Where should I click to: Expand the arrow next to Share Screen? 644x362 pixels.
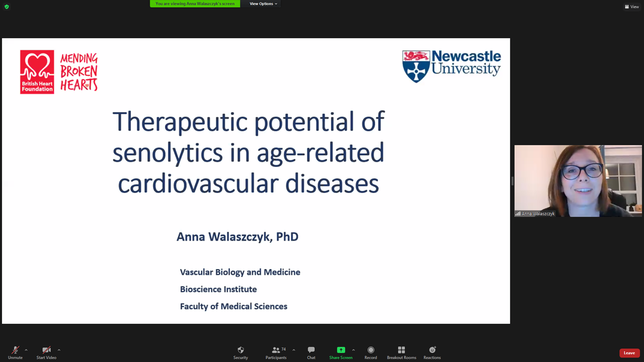[x=353, y=350]
